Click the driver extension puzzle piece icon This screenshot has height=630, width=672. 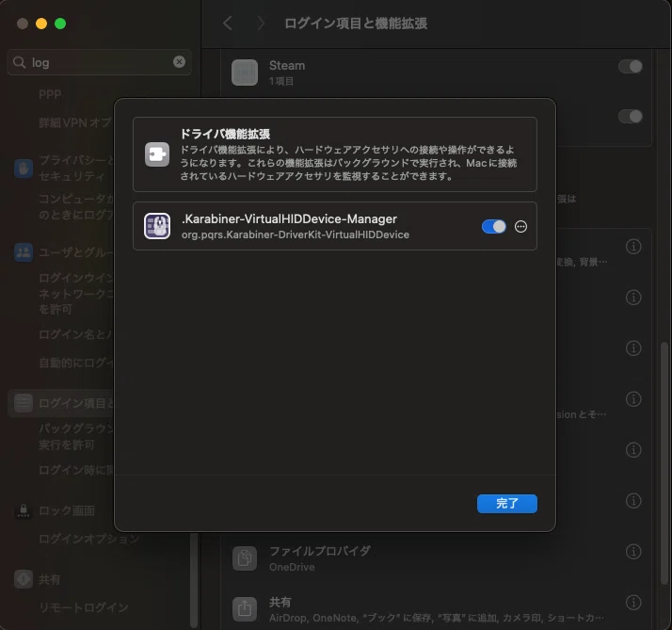[157, 154]
